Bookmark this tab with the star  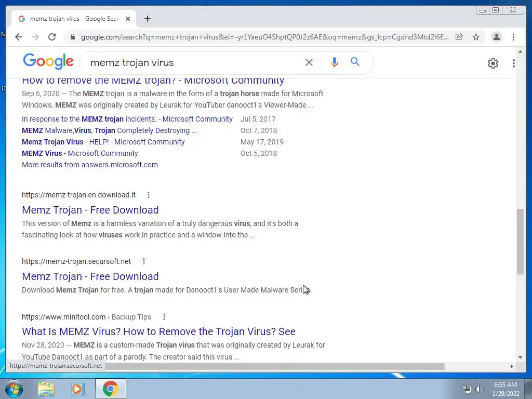click(476, 37)
